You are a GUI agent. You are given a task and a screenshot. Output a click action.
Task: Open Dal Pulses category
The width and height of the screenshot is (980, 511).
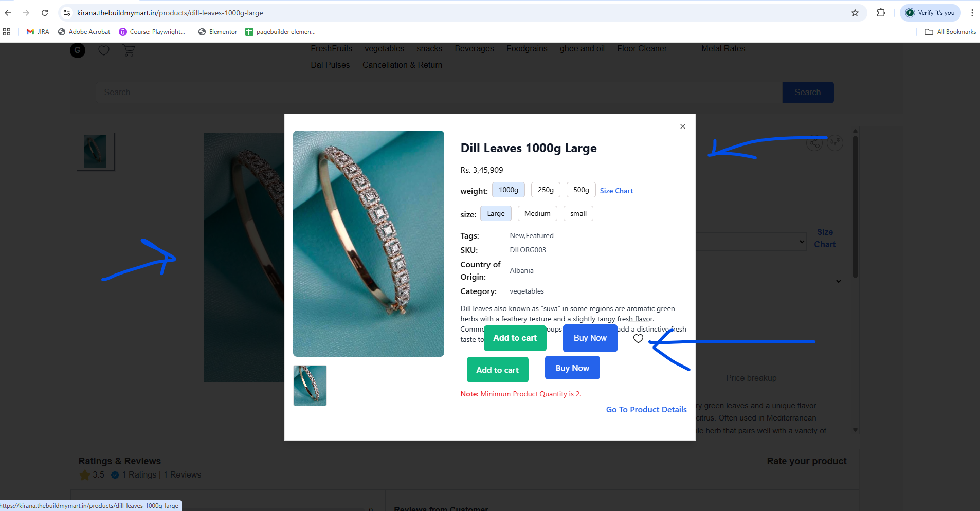click(330, 65)
